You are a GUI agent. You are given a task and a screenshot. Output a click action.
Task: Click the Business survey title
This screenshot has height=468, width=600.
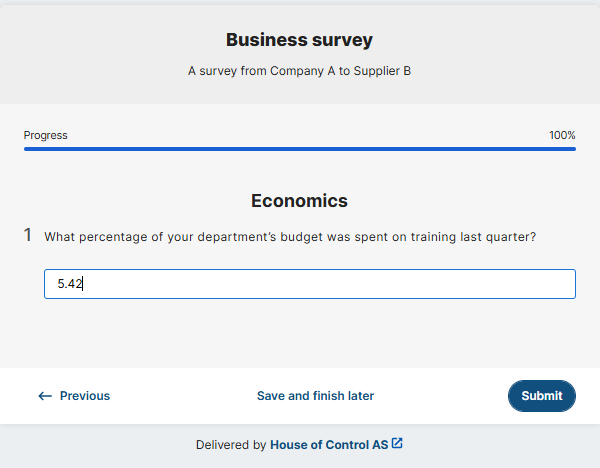click(x=299, y=40)
